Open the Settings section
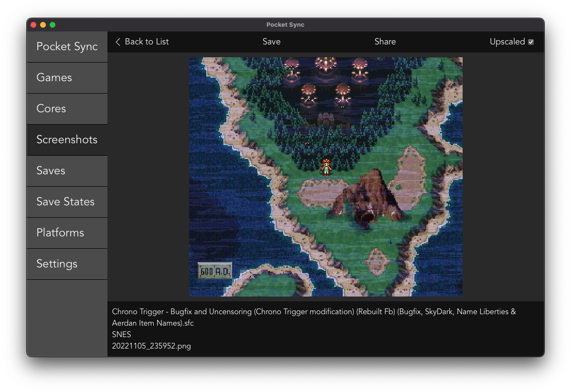 point(67,264)
